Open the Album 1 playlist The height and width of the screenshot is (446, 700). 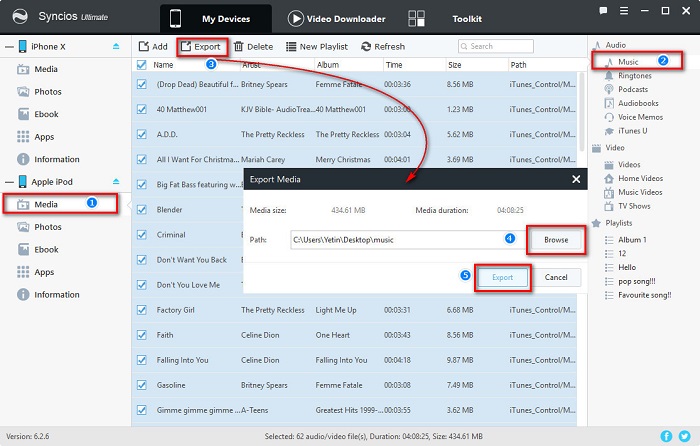pyautogui.click(x=632, y=240)
